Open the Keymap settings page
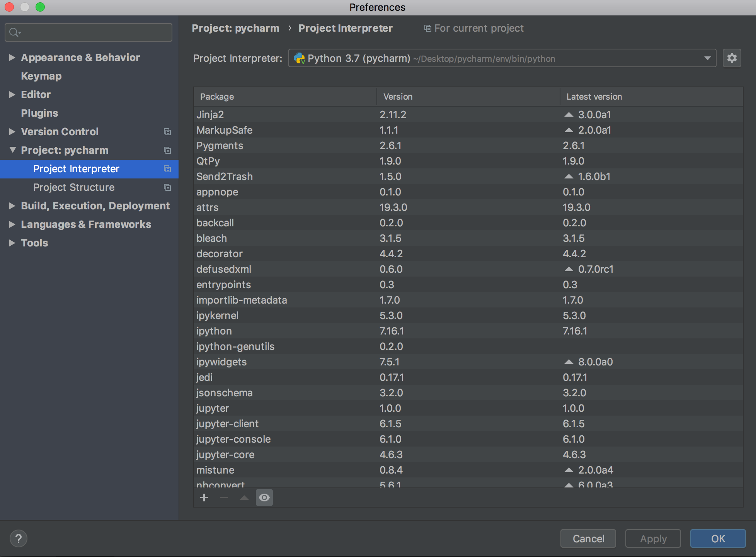756x557 pixels. point(41,76)
